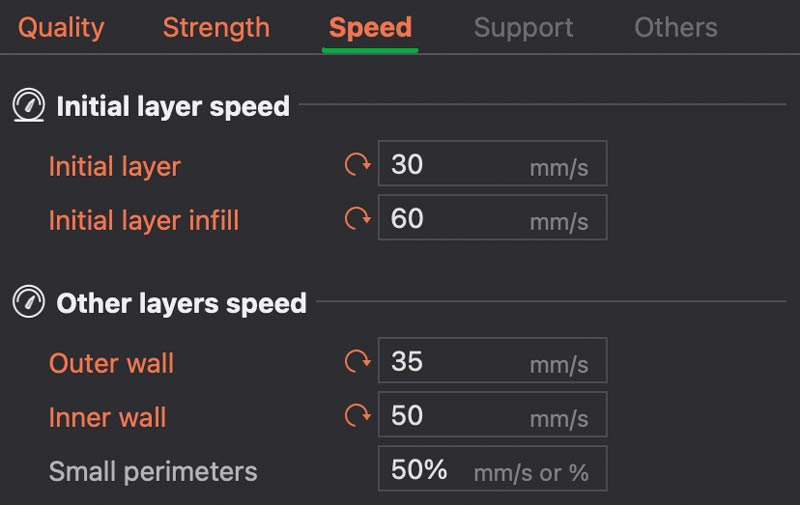
Task: Click the Initial layer infill speed input
Action: (455, 219)
